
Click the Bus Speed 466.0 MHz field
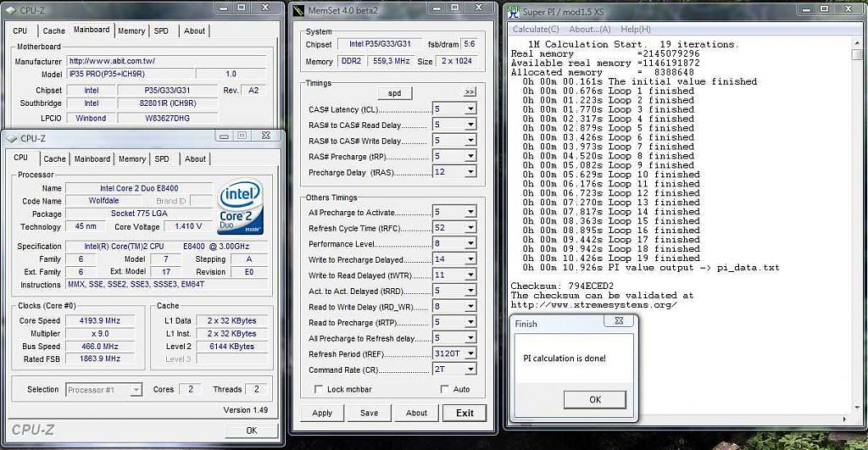pos(100,347)
